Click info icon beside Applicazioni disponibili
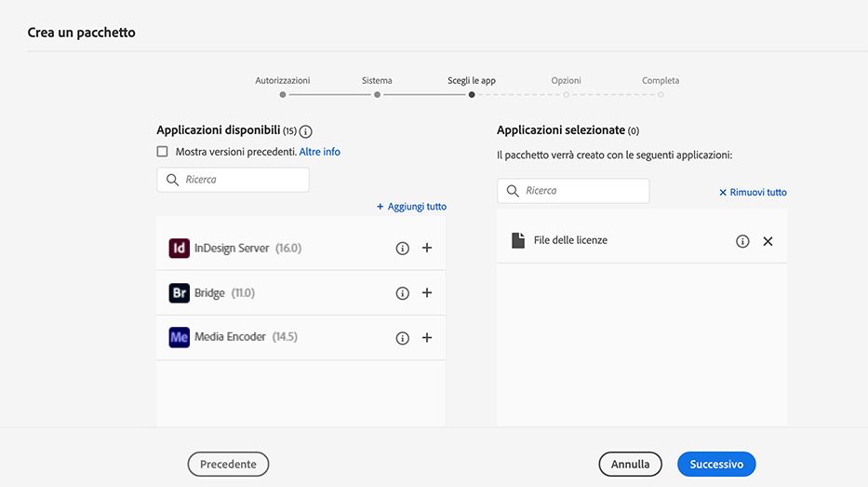This screenshot has height=487, width=868. pyautogui.click(x=305, y=131)
